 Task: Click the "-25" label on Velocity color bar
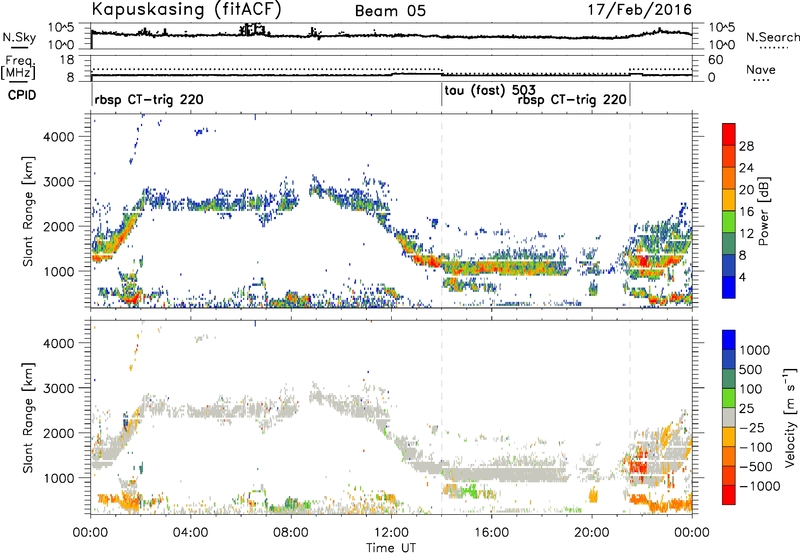(752, 428)
